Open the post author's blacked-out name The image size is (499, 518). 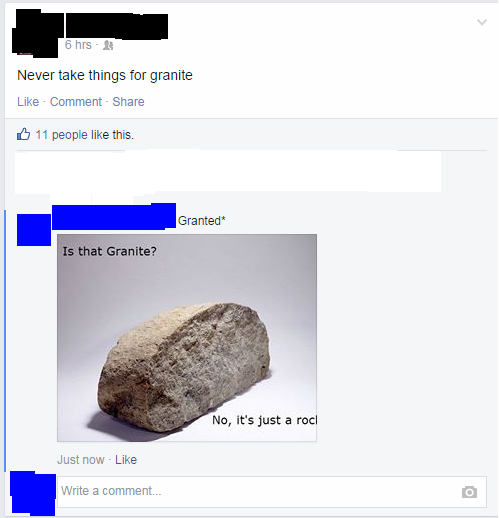point(117,26)
